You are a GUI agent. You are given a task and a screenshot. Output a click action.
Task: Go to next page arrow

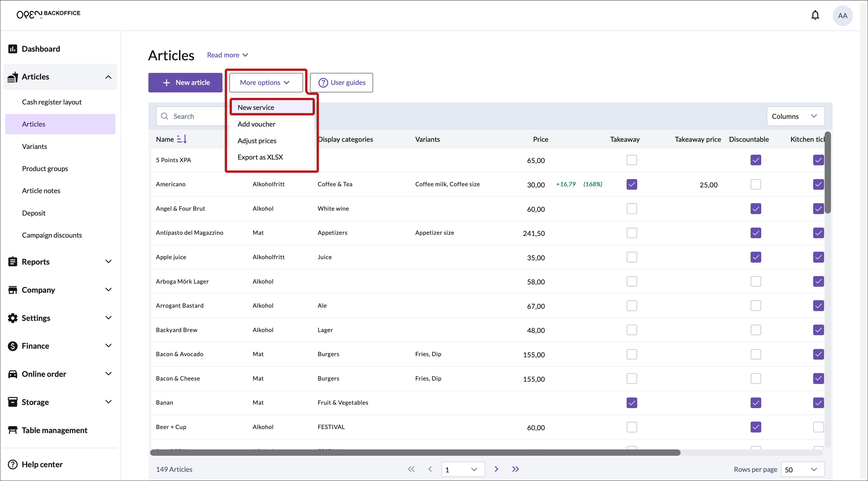point(496,469)
